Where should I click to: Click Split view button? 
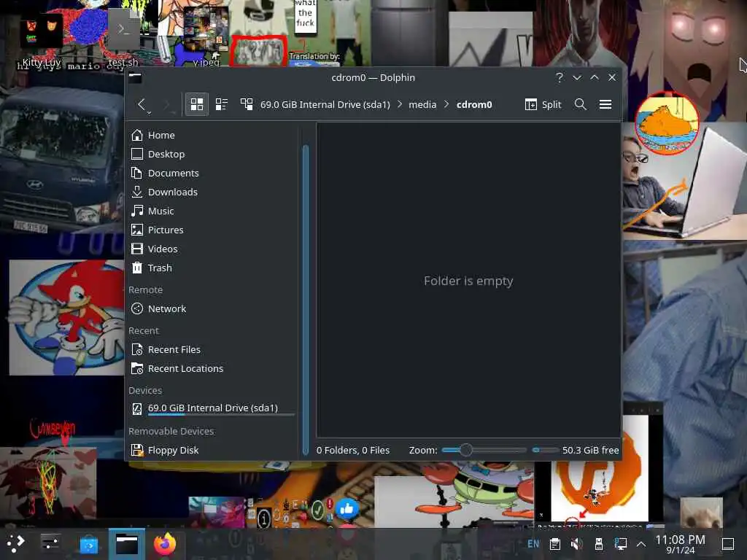coord(543,104)
